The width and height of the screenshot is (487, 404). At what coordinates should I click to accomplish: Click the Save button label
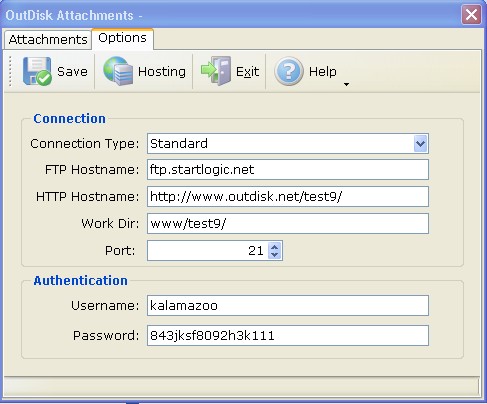(x=72, y=71)
